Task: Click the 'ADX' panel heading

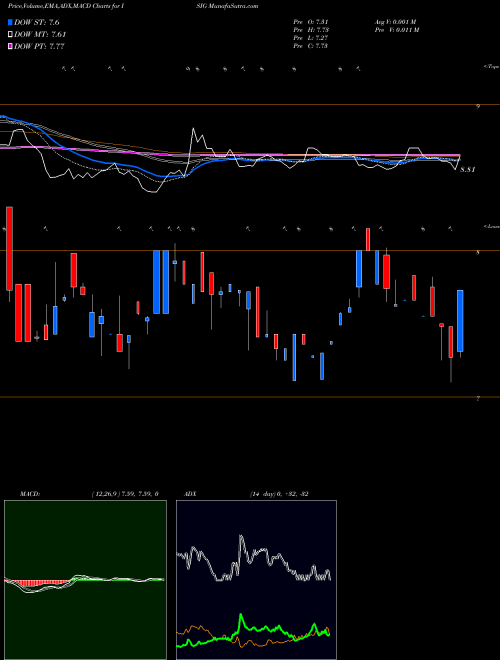Action: [190, 494]
